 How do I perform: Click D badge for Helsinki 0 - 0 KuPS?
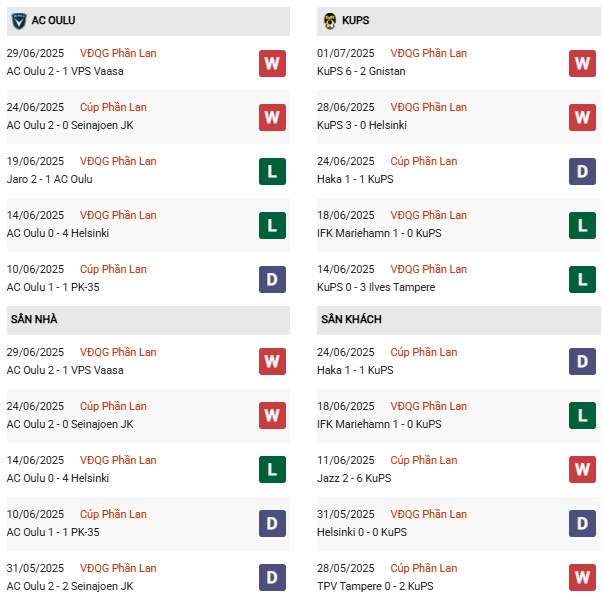coord(583,524)
